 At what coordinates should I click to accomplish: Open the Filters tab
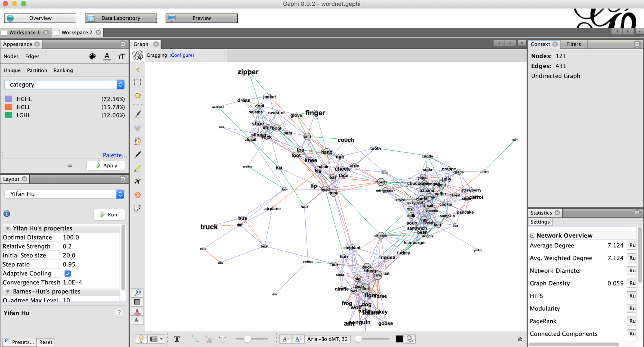tap(573, 44)
